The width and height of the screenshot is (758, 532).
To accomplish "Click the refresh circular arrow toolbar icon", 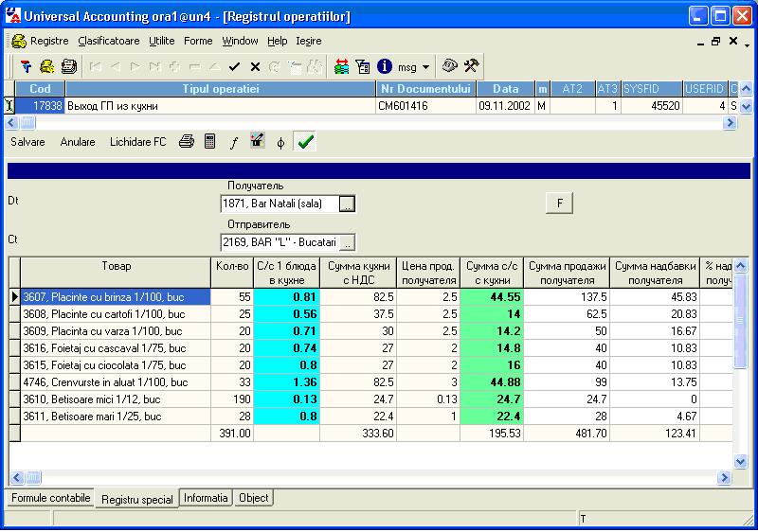I will click(274, 66).
